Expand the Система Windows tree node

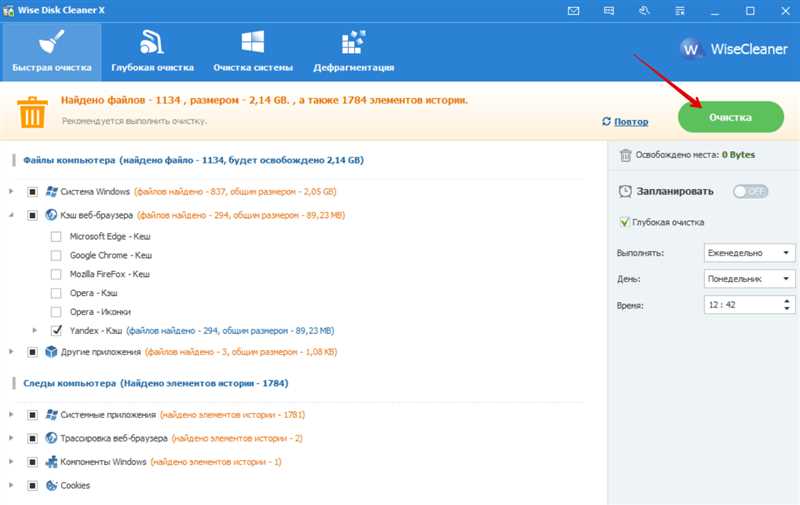coord(11,191)
